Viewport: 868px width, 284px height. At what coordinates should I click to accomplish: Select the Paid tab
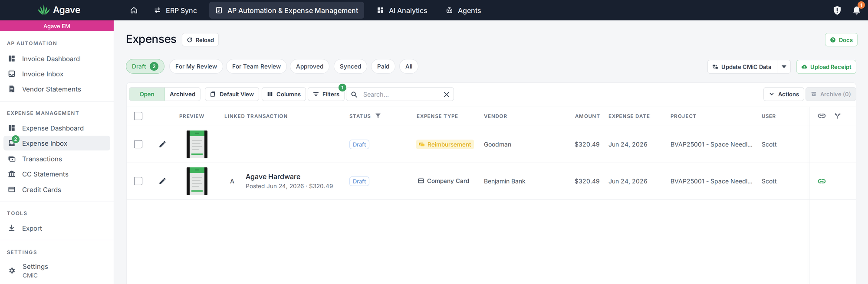pyautogui.click(x=383, y=66)
